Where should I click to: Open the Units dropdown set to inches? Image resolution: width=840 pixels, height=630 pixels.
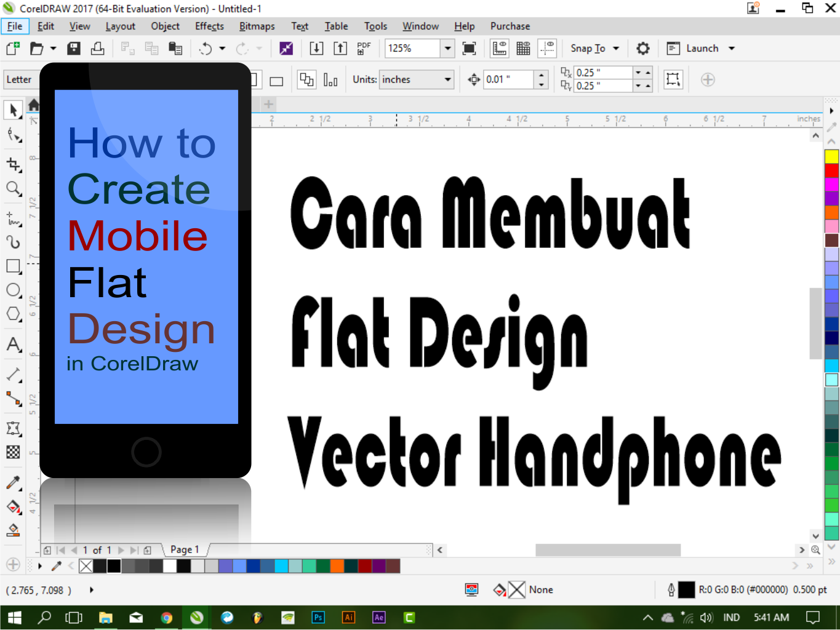click(x=446, y=79)
